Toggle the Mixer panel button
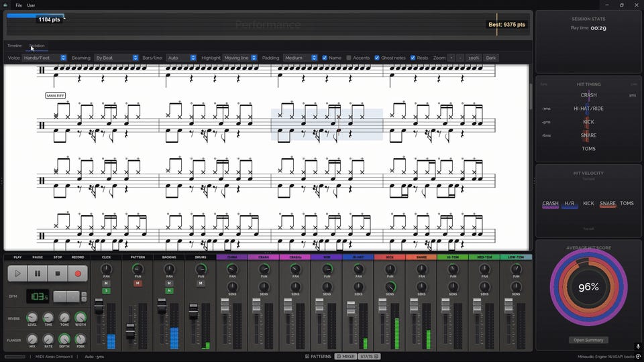 click(346, 356)
